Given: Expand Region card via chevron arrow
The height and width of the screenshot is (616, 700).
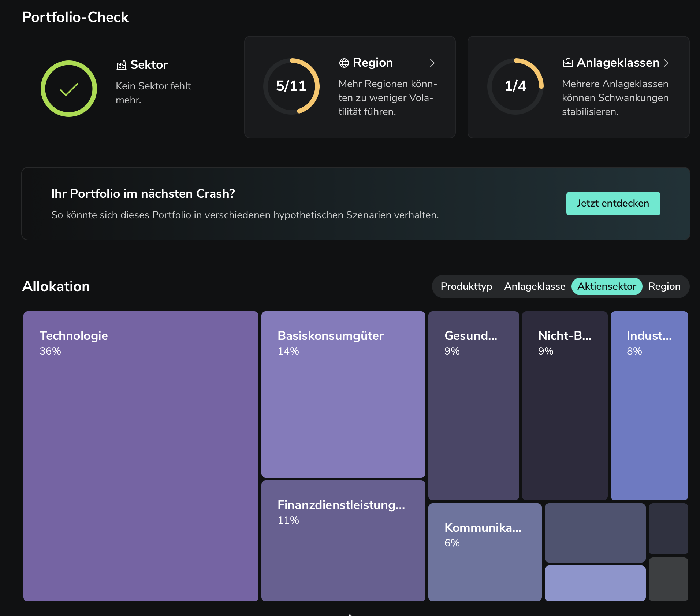Looking at the screenshot, I should 432,63.
